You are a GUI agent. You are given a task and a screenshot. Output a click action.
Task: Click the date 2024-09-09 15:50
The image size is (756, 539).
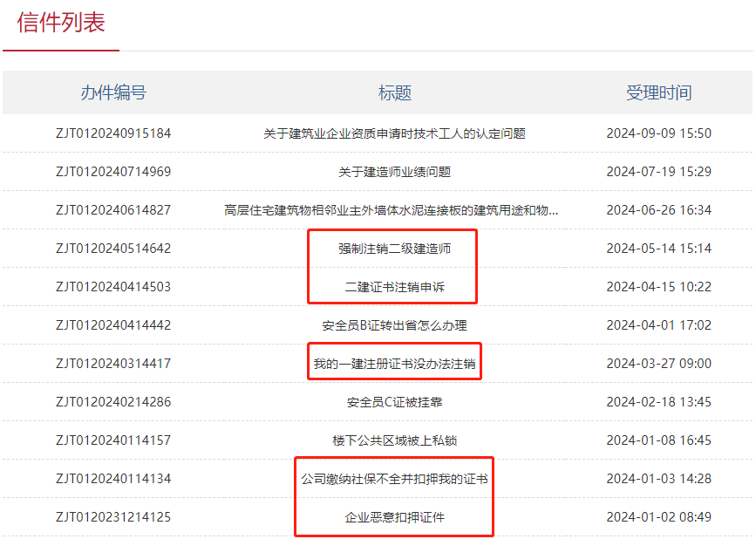tap(658, 133)
